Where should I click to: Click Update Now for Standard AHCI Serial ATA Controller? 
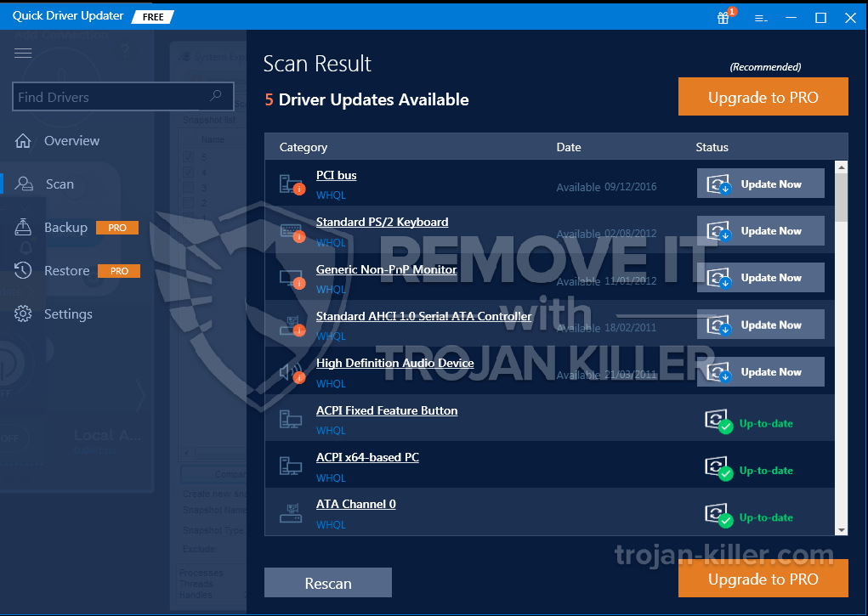point(761,325)
